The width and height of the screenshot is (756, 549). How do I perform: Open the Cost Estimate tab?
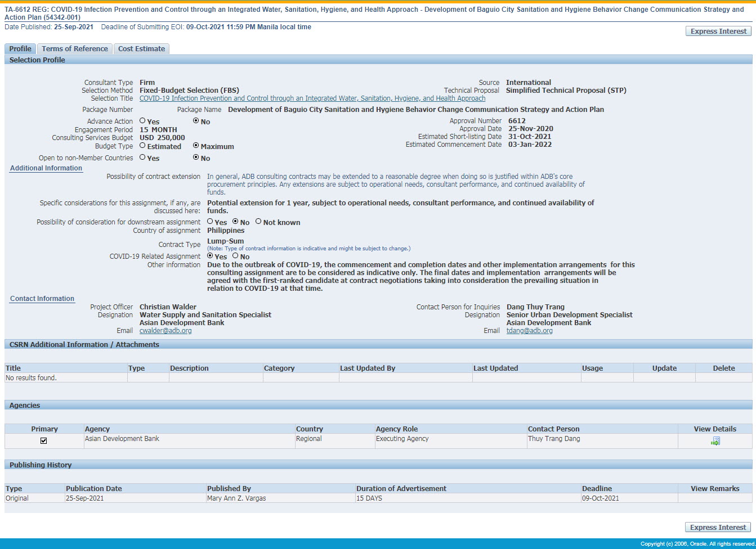pyautogui.click(x=141, y=49)
